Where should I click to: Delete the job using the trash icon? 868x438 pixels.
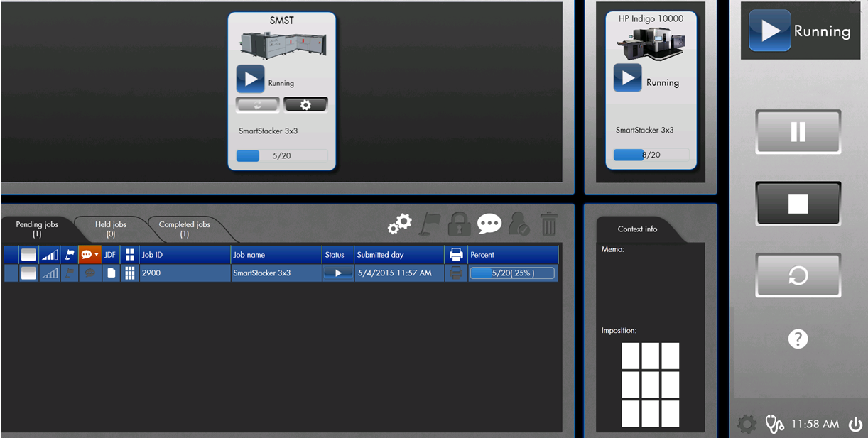548,223
